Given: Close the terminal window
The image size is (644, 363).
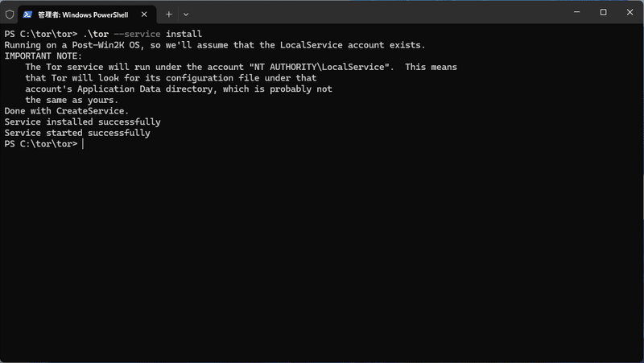Looking at the screenshot, I should coord(630,12).
